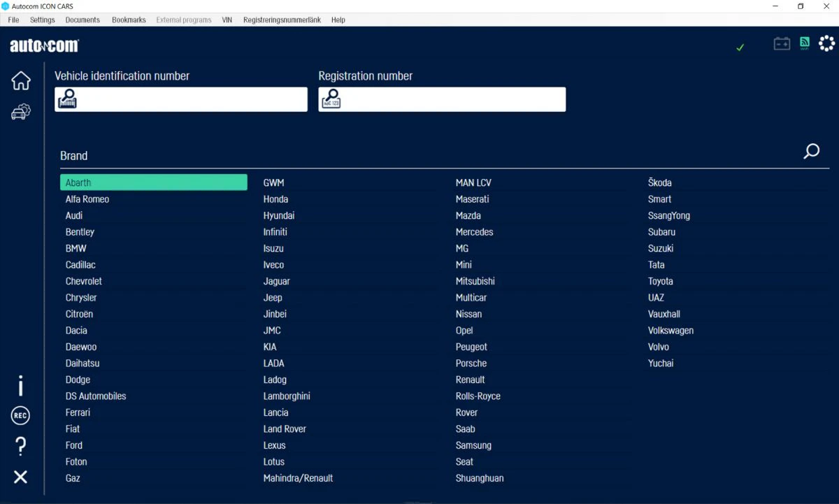
Task: Select Jaguar brand
Action: (277, 281)
